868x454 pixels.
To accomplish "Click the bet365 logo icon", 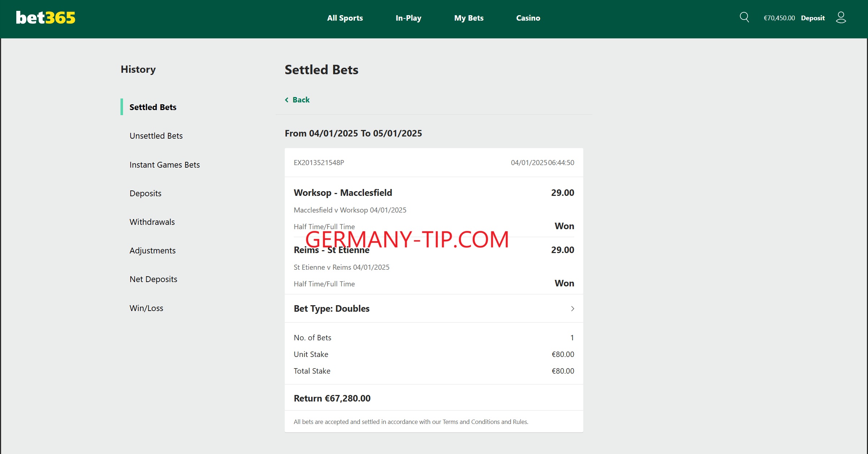I will (x=43, y=17).
